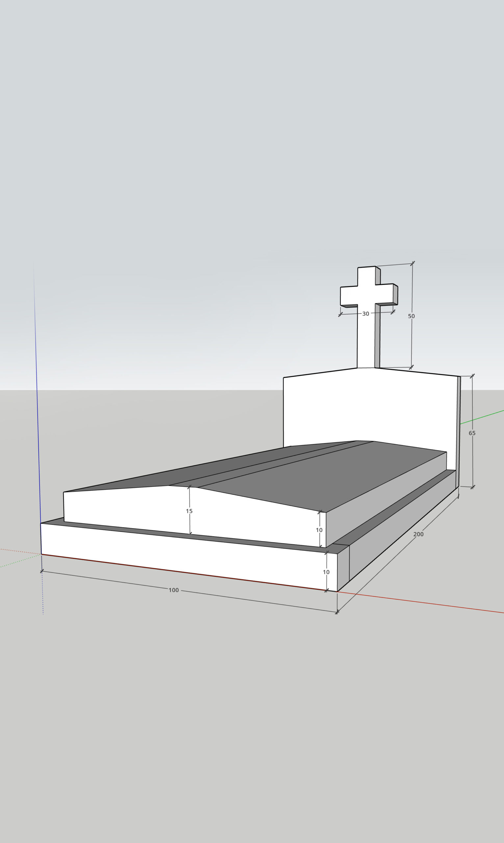Click the 30 cross width dimension

[365, 314]
